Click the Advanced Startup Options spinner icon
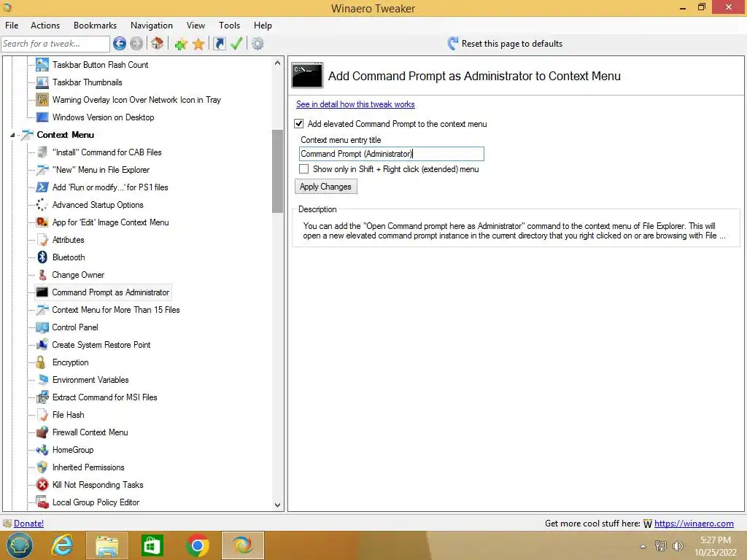Image resolution: width=747 pixels, height=560 pixels. 42,205
